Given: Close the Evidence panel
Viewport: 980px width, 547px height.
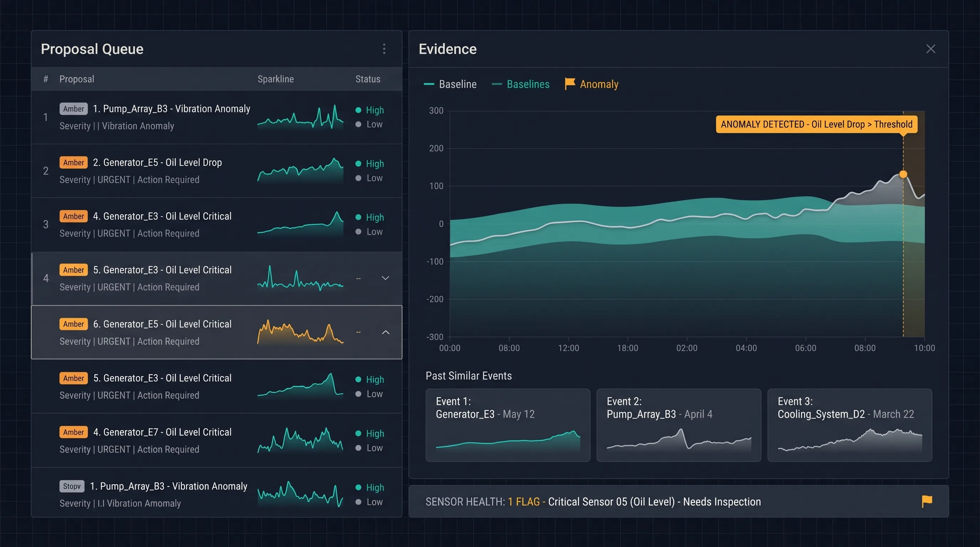Looking at the screenshot, I should pyautogui.click(x=931, y=49).
